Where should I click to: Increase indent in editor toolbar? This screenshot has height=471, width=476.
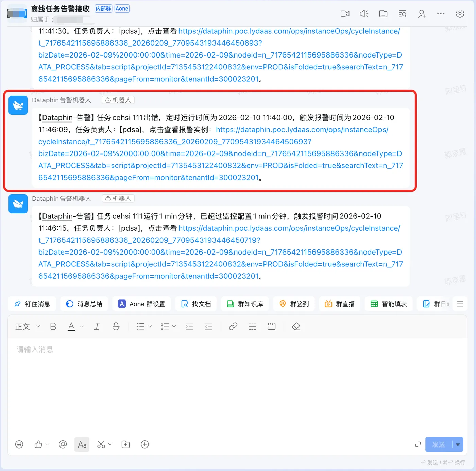(189, 327)
